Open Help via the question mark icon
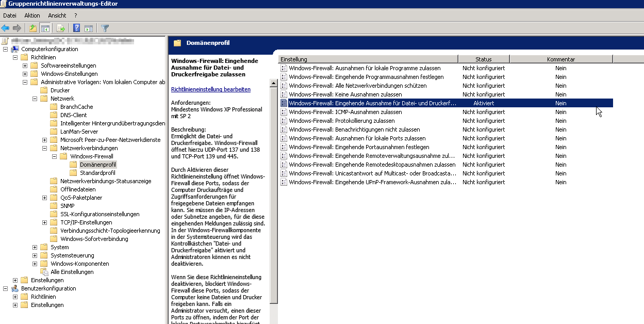The height and width of the screenshot is (324, 644). pyautogui.click(x=76, y=28)
